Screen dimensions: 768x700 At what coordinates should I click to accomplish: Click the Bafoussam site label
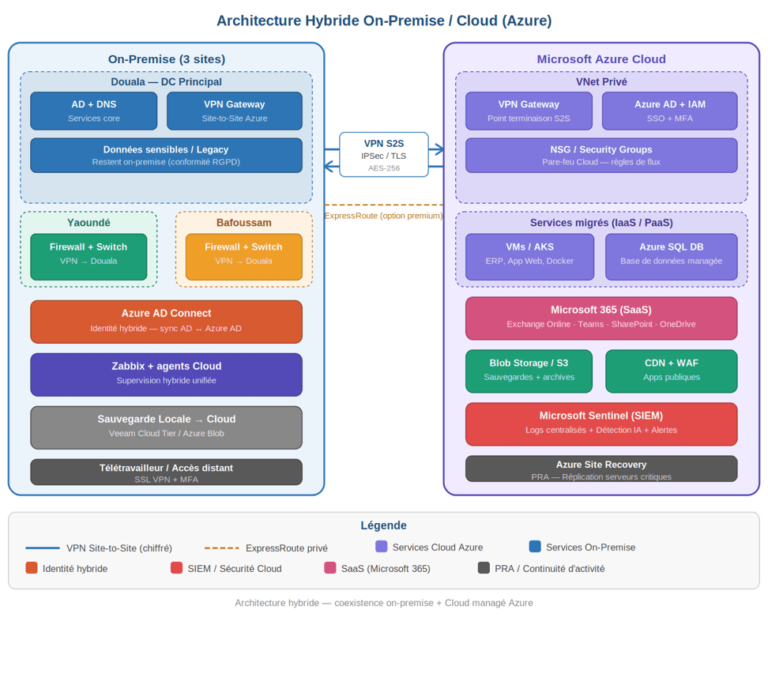(244, 222)
